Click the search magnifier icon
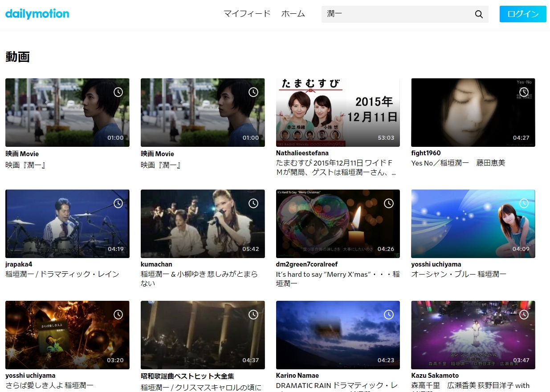Image resolution: width=550 pixels, height=392 pixels. pyautogui.click(x=479, y=14)
